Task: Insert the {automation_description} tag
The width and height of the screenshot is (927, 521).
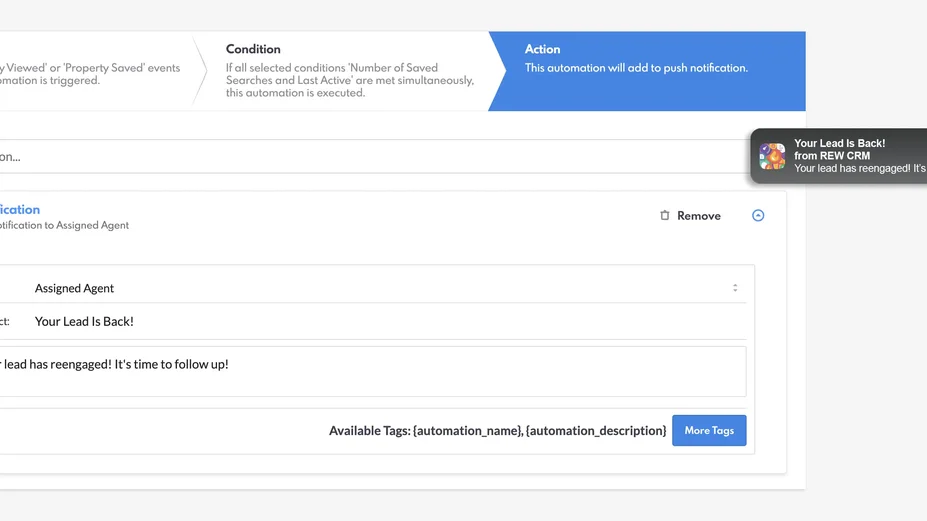Action: coord(596,430)
